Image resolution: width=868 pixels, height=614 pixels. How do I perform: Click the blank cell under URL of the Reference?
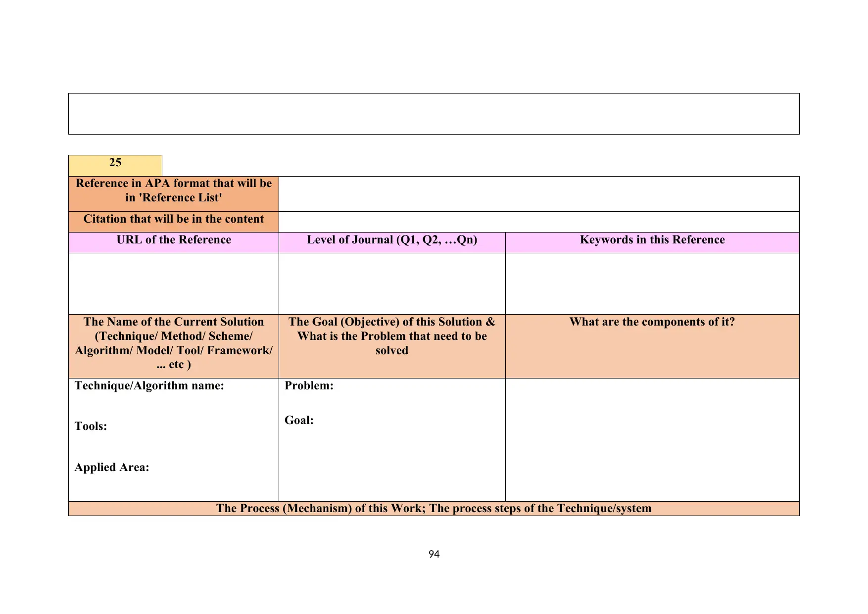pos(174,284)
